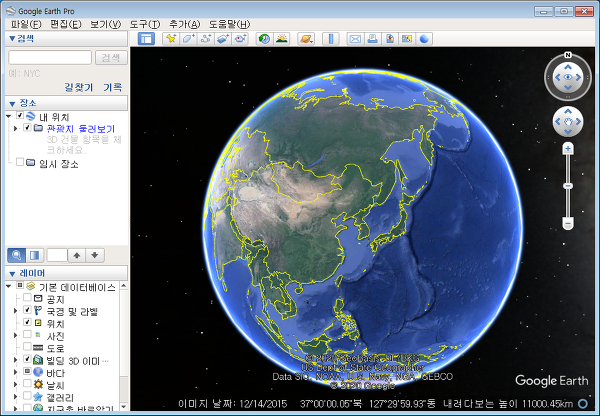The height and width of the screenshot is (416, 600).
Task: Open the ruler tool
Action: click(331, 39)
